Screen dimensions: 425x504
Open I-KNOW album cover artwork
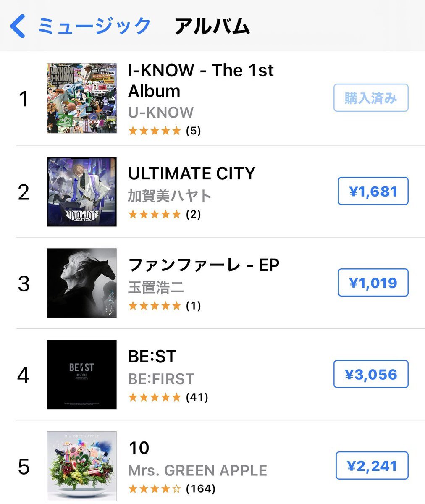point(81,98)
